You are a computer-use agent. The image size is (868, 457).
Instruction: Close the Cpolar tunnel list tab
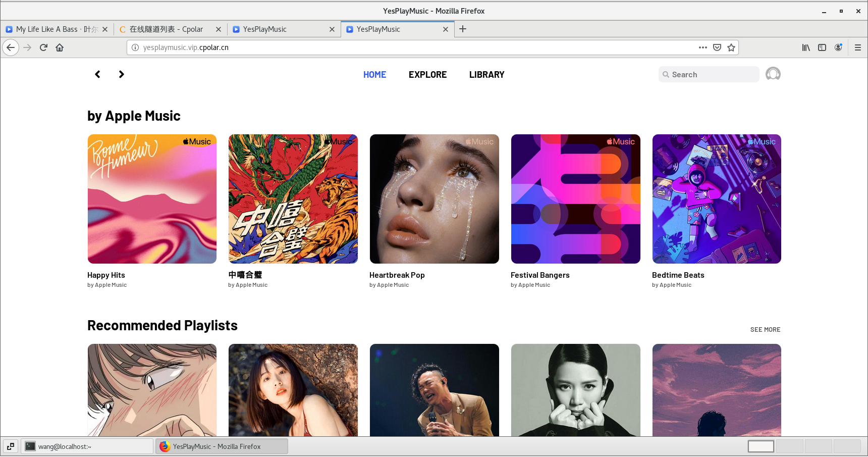click(219, 29)
